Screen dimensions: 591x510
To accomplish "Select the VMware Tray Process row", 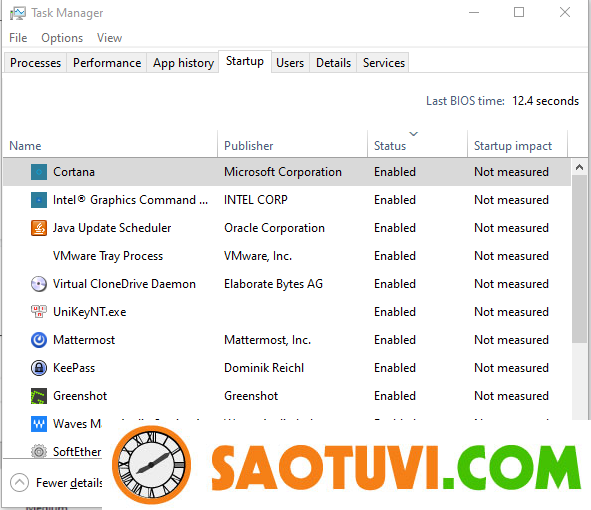I will pos(287,256).
